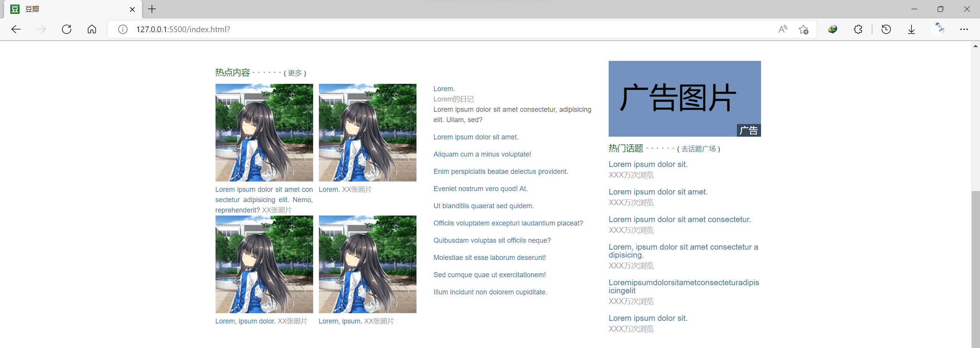Click the Lorem, ipsum. caption link
980x348 pixels.
[x=340, y=321]
